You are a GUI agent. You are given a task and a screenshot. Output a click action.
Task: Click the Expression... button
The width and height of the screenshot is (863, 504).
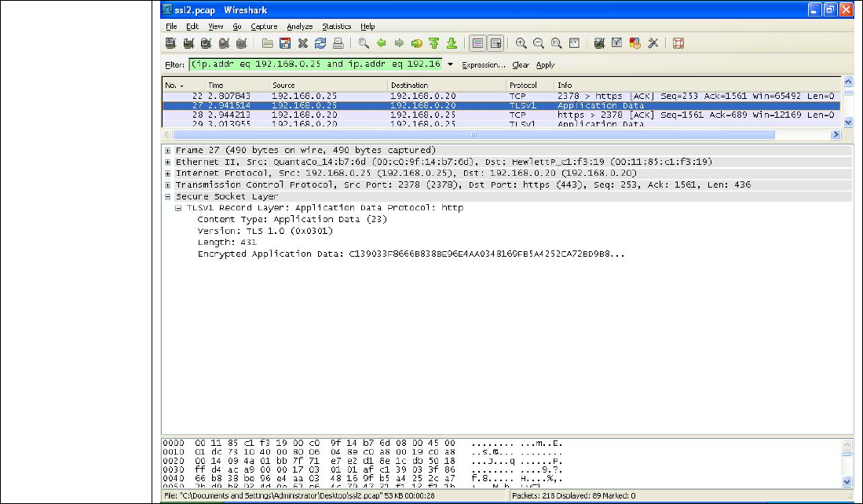[x=483, y=65]
